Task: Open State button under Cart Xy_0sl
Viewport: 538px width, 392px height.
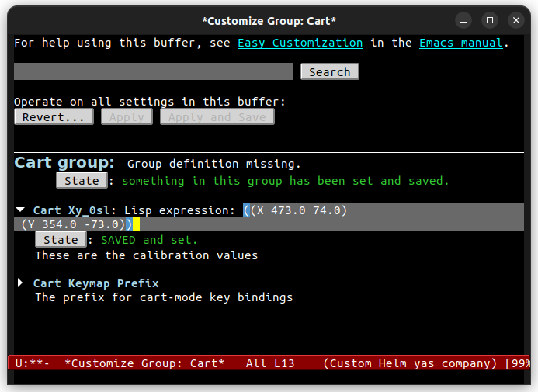Action: 61,239
